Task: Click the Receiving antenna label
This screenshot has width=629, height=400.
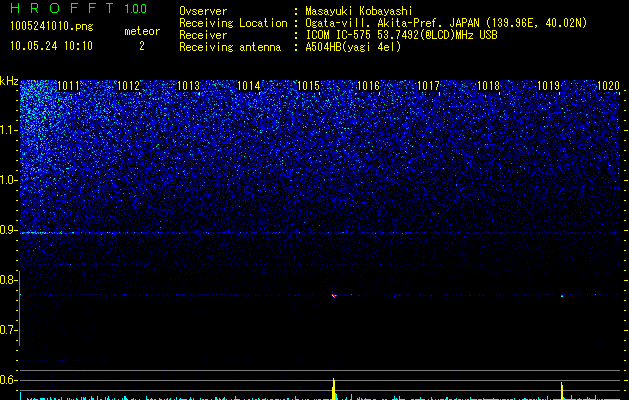Action: click(x=230, y=47)
